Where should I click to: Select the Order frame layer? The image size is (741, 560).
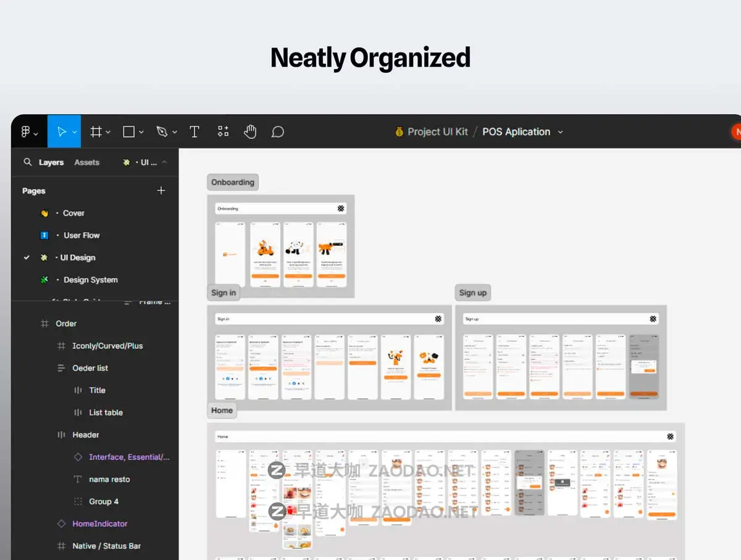(66, 324)
